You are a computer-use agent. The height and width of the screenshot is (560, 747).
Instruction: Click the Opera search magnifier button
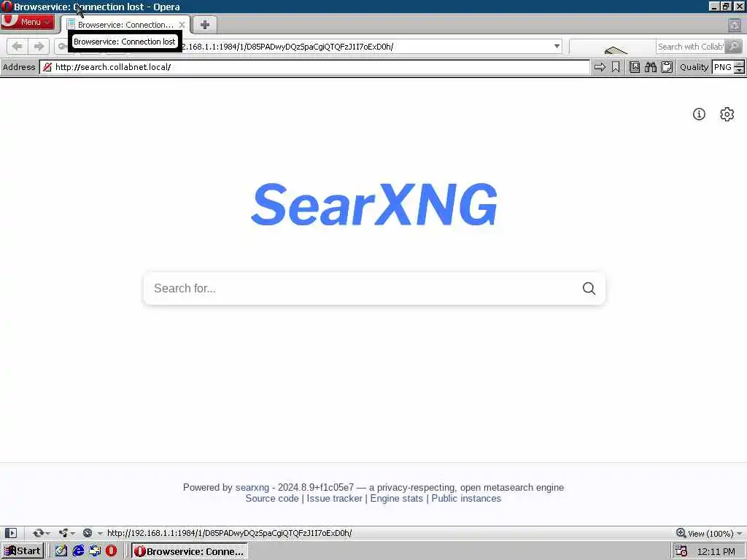(x=734, y=46)
